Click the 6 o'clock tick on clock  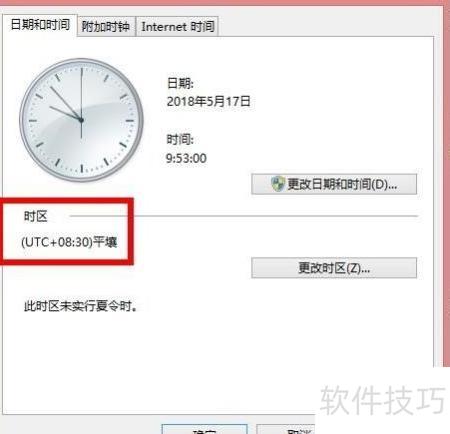[x=82, y=169]
